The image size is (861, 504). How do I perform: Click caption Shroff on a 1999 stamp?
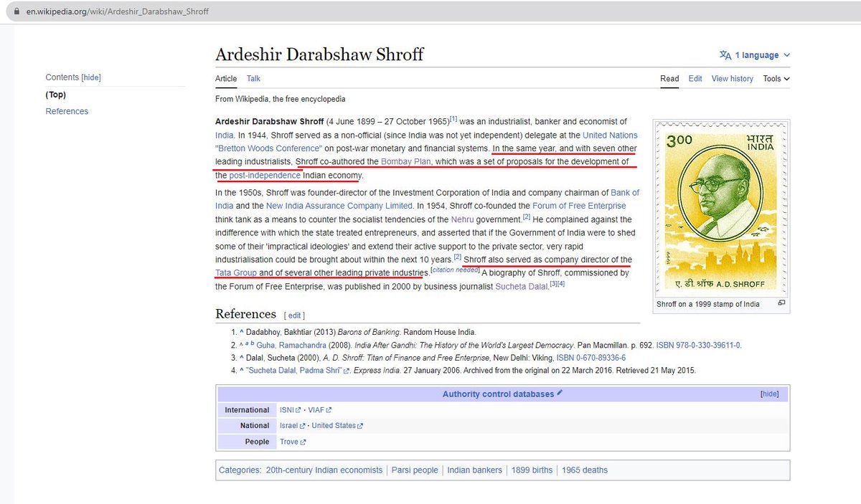(x=708, y=304)
